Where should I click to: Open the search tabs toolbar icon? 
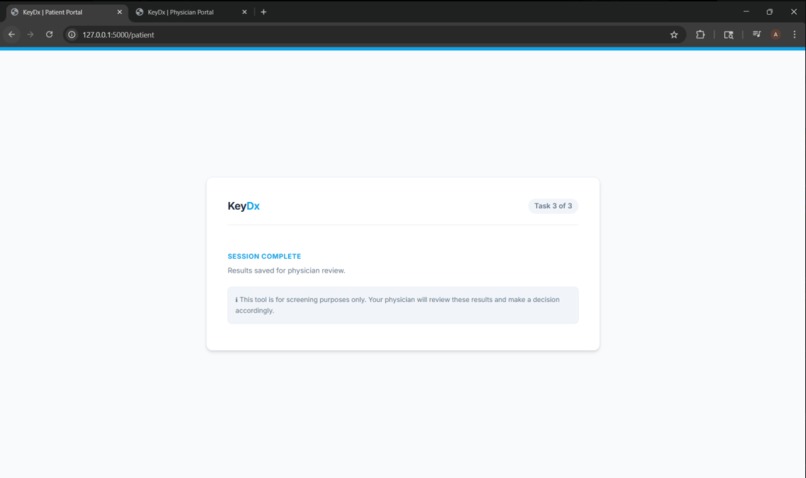point(728,34)
